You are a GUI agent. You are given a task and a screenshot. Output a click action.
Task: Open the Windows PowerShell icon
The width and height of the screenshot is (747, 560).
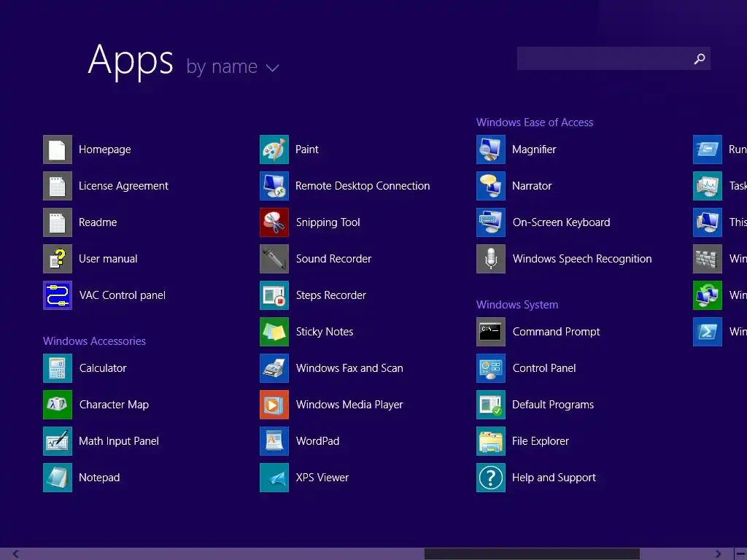pos(708,332)
